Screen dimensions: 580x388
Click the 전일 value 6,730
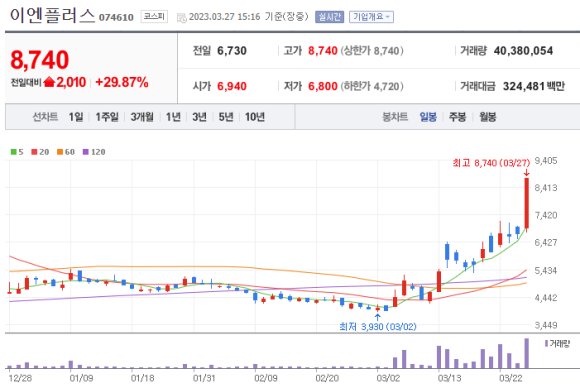[232, 51]
